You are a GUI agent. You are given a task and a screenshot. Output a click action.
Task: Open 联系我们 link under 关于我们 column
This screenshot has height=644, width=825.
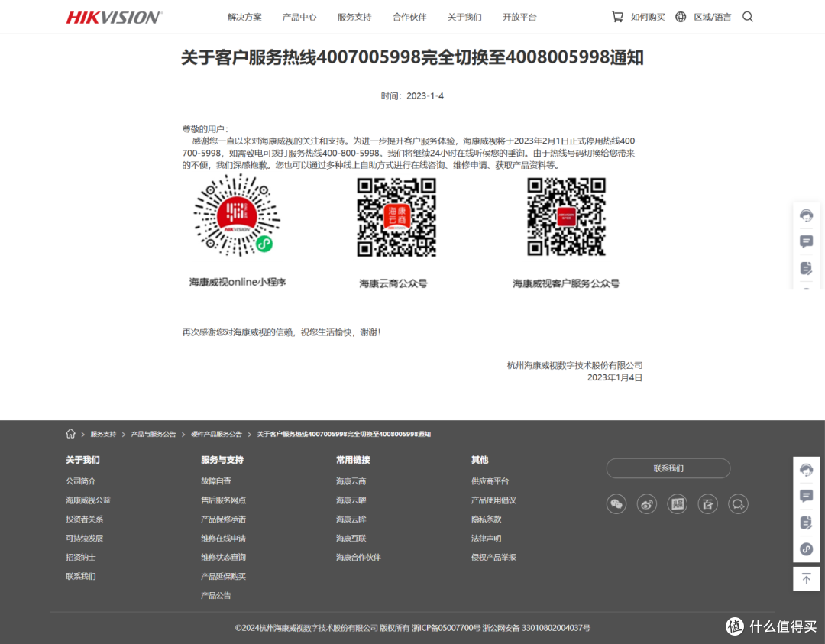80,576
